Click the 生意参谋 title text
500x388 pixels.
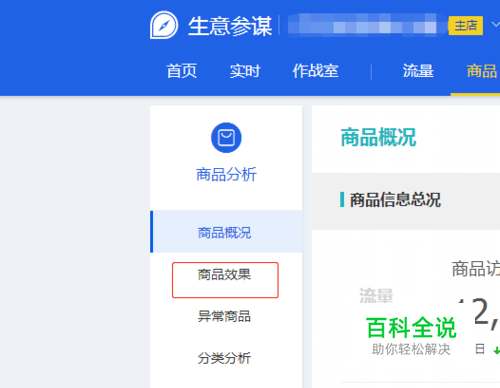point(230,26)
